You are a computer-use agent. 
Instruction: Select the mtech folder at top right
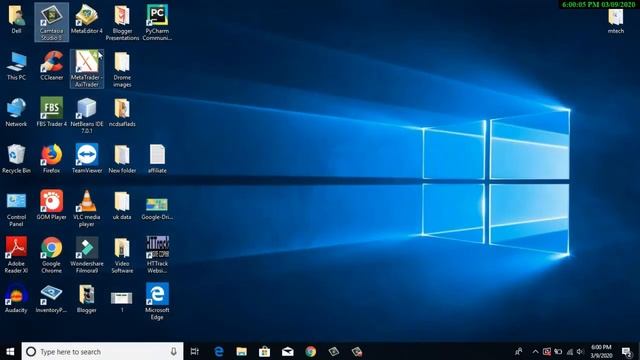point(616,21)
